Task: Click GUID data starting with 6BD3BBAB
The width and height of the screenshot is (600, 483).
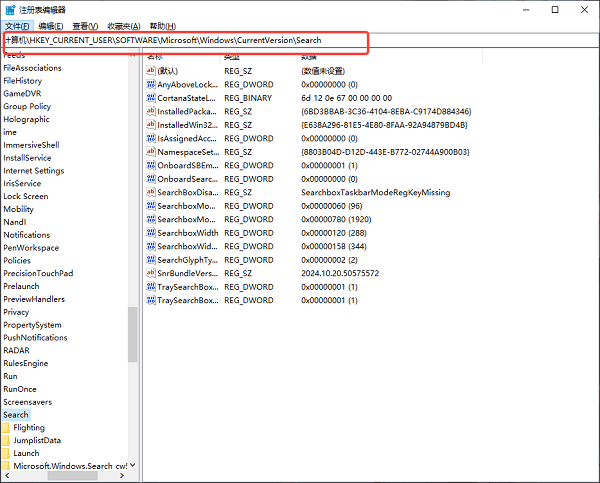Action: pos(386,111)
